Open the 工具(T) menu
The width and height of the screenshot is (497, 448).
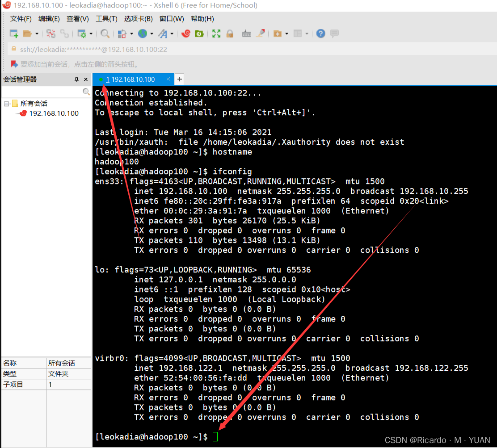[106, 19]
